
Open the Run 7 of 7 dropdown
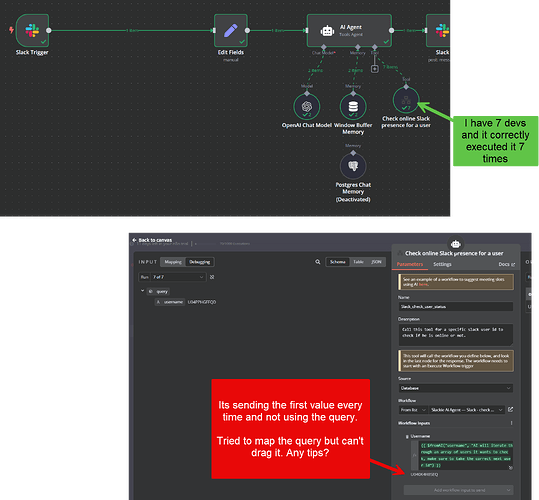[172, 277]
